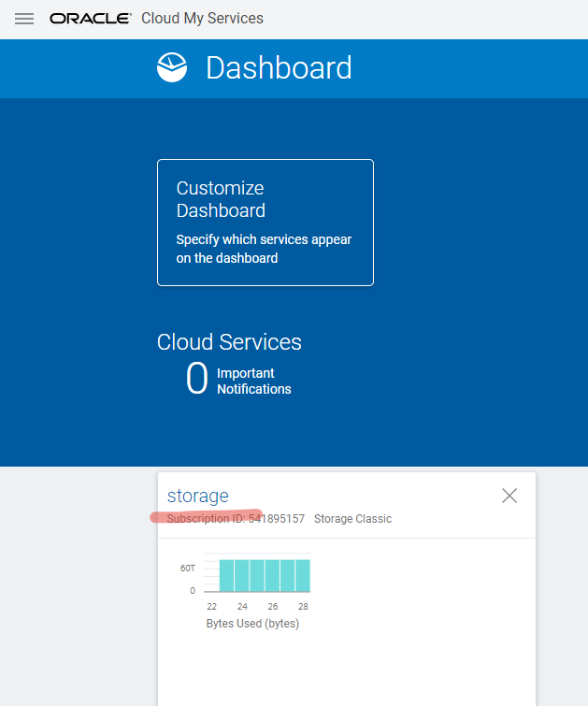Click the Bytes Used chart caption
Viewport: 588px width, 706px height.
pos(251,624)
